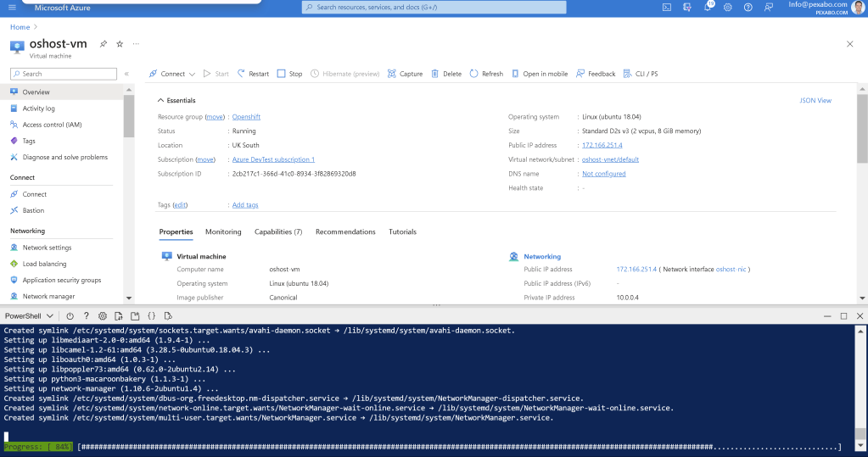
Task: Open the Openshift resource group link
Action: 246,117
